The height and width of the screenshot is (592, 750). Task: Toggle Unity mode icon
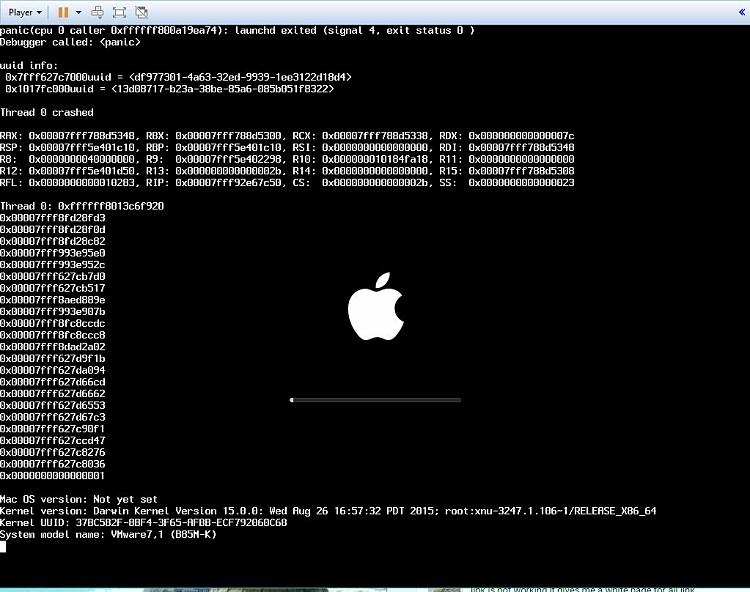click(x=141, y=12)
